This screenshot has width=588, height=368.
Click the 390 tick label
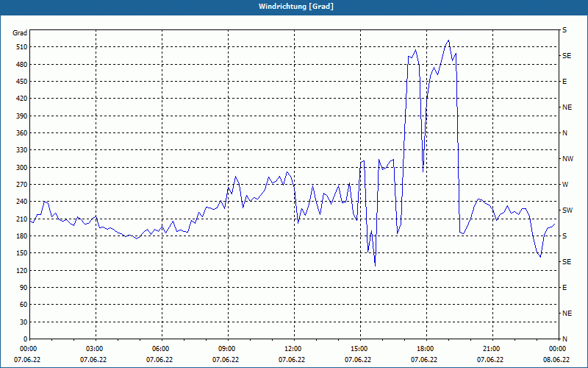22,116
